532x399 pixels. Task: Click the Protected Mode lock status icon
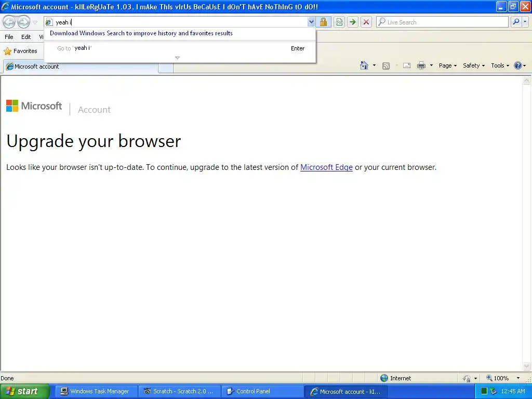tap(467, 378)
